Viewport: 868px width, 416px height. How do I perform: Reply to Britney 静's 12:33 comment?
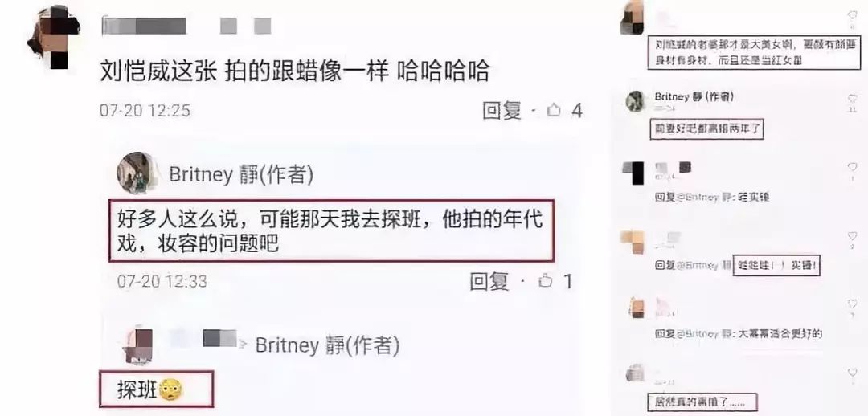(x=489, y=282)
